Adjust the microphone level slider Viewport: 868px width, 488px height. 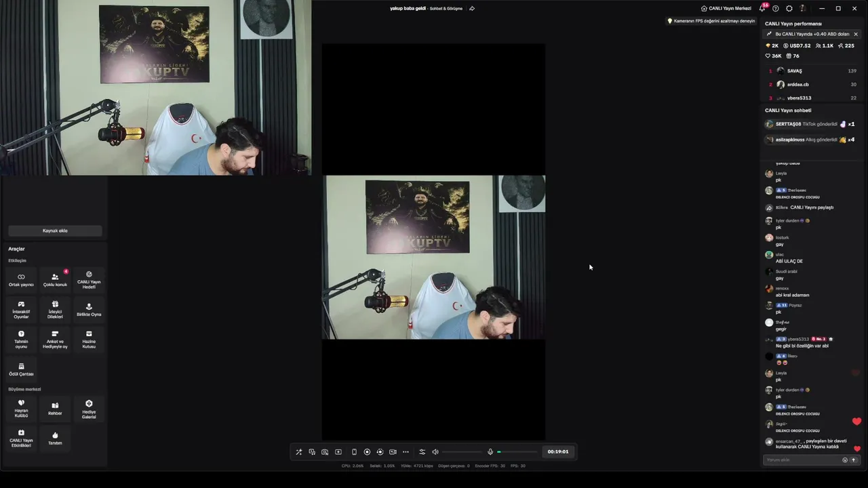click(517, 452)
